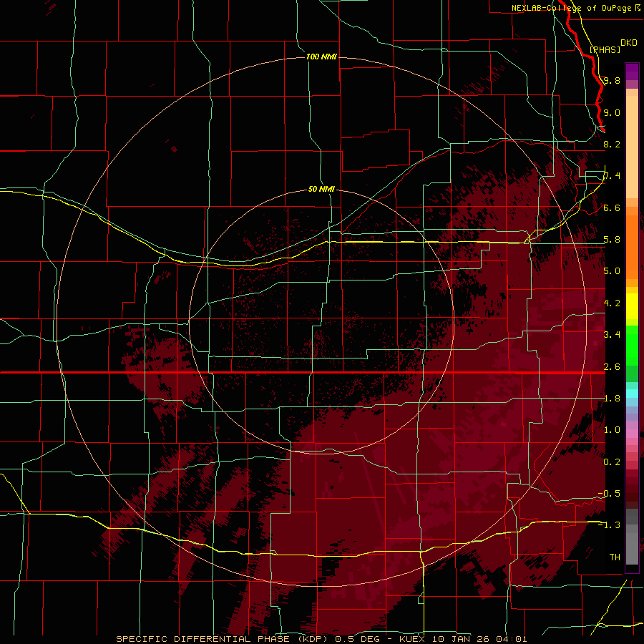This screenshot has width=644, height=644.
Task: Click the 1.0 scale value
Action: click(x=612, y=430)
